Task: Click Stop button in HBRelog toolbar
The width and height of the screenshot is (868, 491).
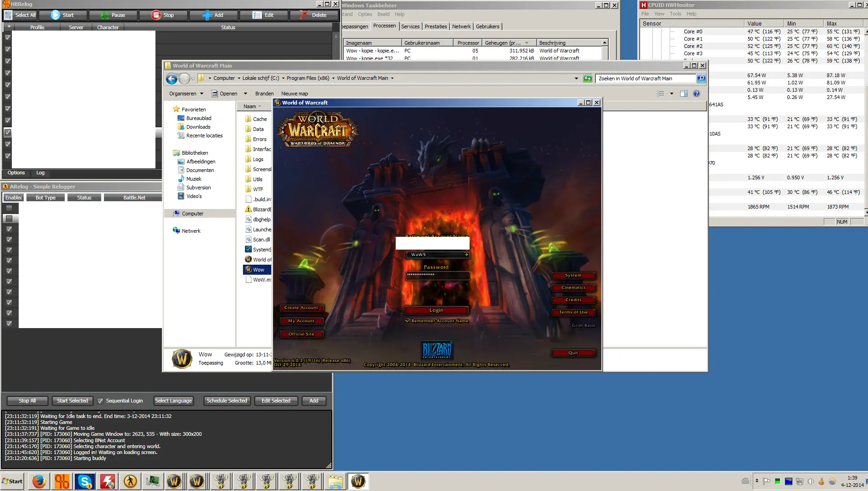Action: (x=163, y=15)
